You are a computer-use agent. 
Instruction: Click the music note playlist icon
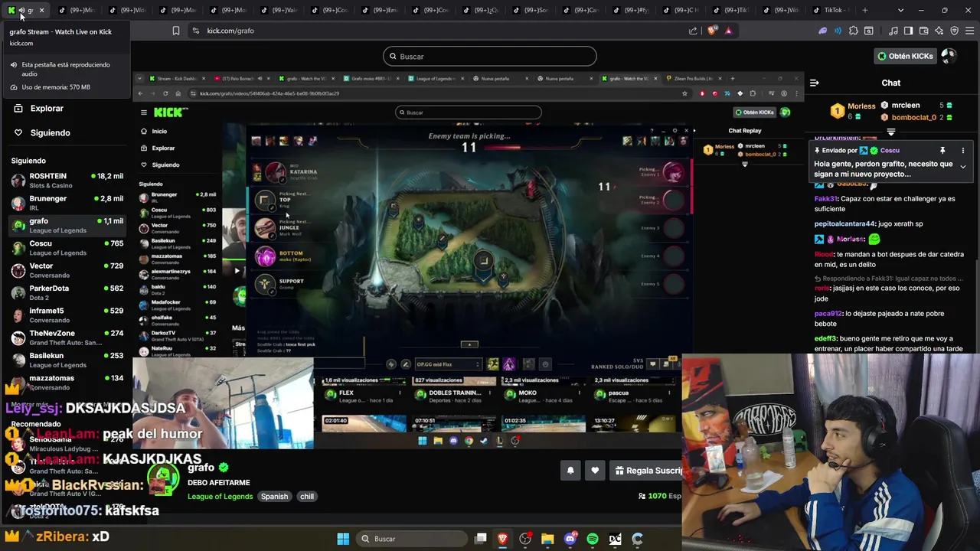point(893,31)
